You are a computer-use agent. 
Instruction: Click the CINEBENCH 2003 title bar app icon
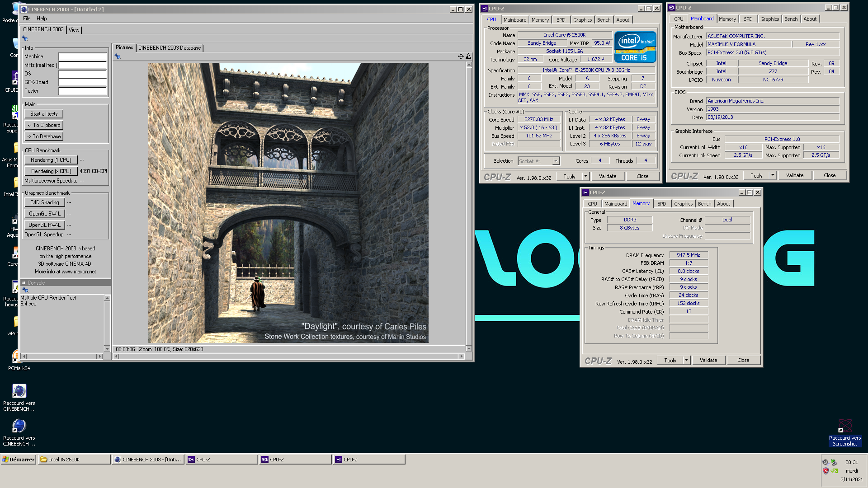click(24, 9)
